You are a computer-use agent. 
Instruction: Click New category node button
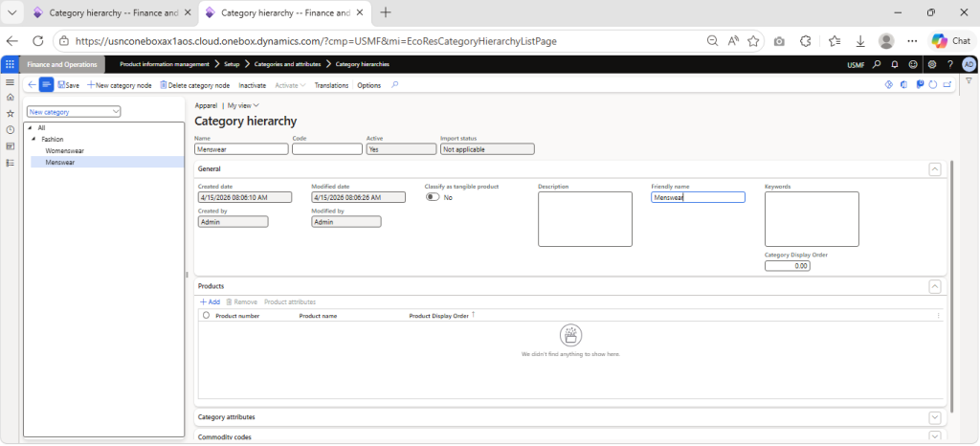click(120, 85)
